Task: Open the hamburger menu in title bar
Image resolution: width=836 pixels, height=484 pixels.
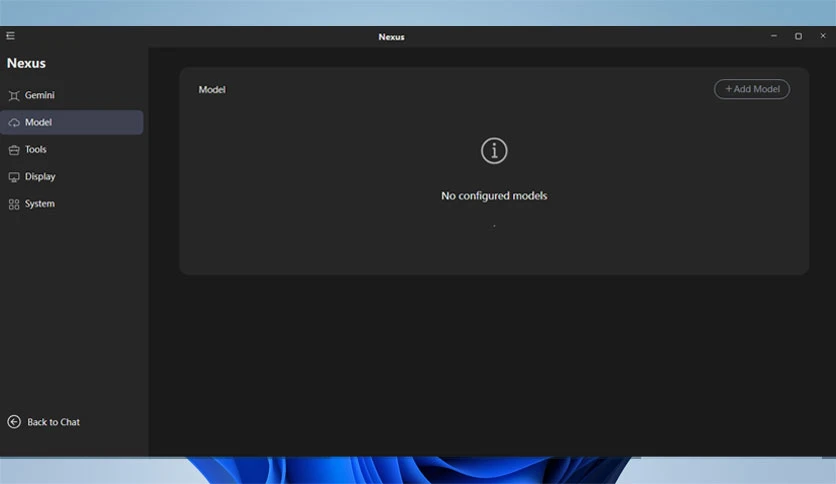Action: (x=10, y=36)
